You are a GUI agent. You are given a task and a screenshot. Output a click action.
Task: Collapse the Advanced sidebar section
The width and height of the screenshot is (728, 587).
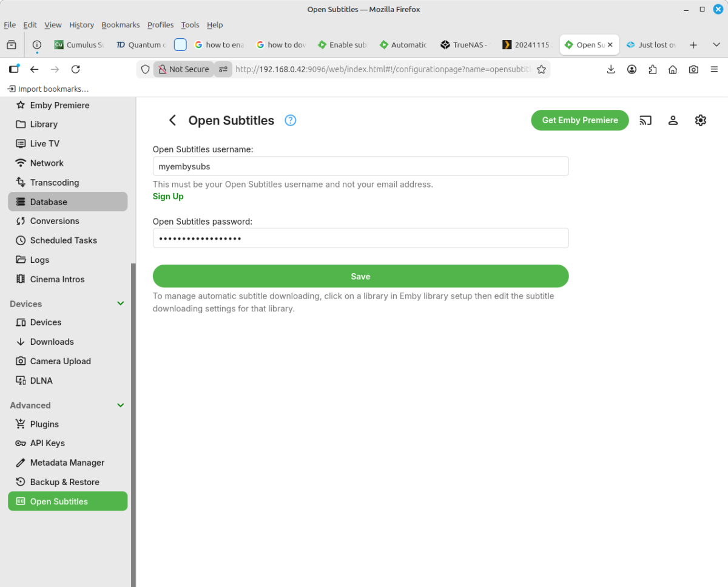click(x=120, y=405)
